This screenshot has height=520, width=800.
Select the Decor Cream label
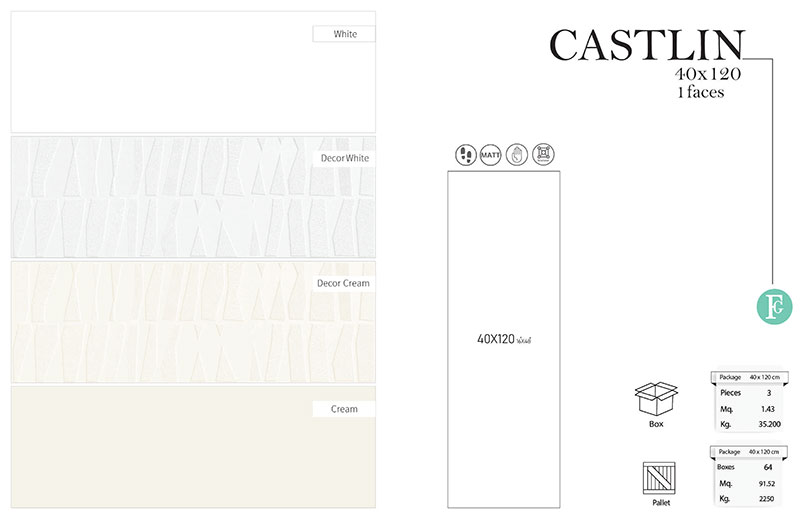pyautogui.click(x=343, y=284)
